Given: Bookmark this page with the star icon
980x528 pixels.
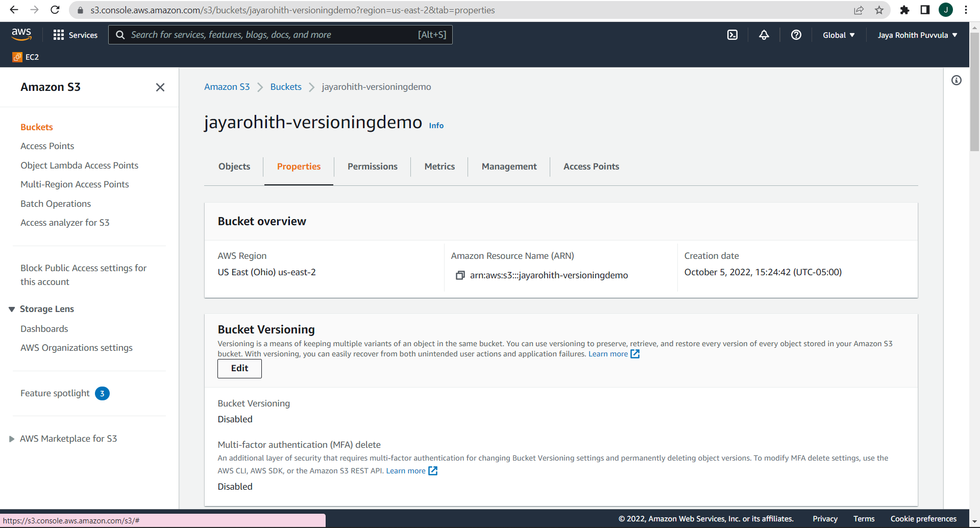Looking at the screenshot, I should pos(879,10).
